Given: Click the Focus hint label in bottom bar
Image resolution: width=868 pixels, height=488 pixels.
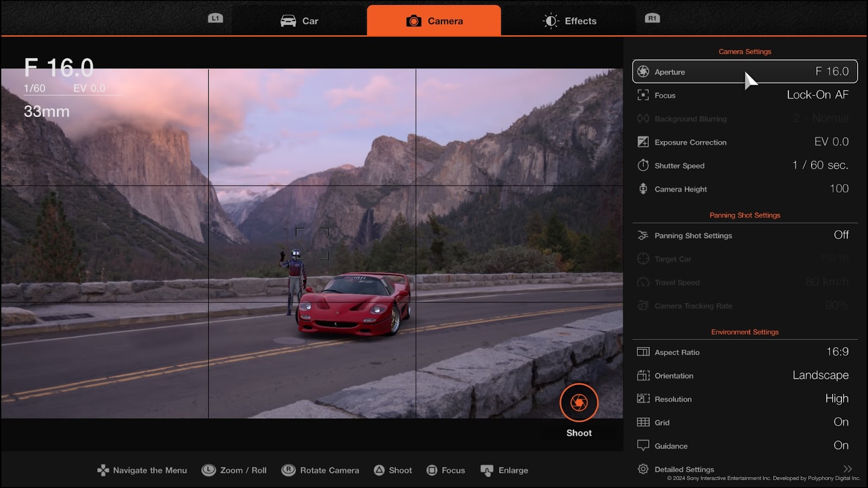Looking at the screenshot, I should (454, 470).
